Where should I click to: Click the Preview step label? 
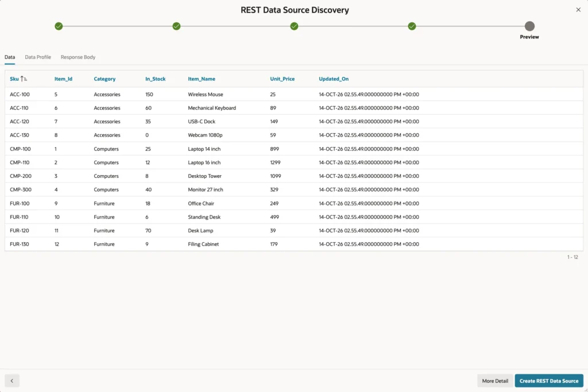click(x=529, y=37)
